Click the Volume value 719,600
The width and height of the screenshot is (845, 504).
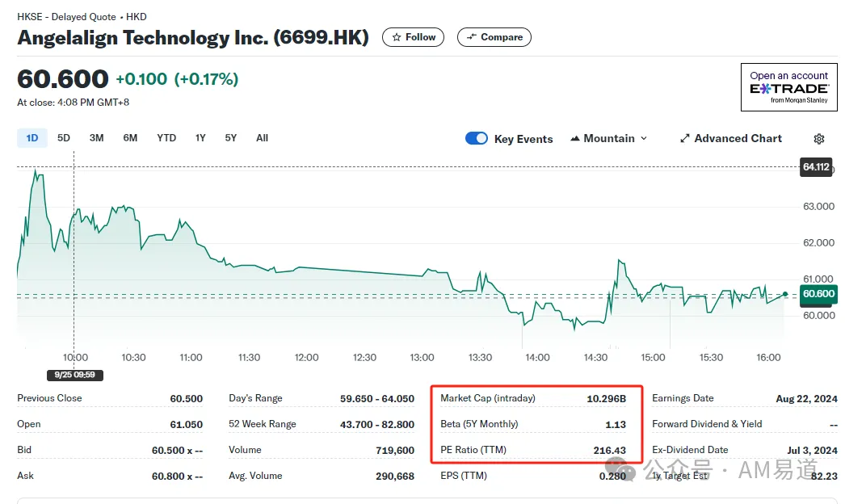click(x=395, y=451)
